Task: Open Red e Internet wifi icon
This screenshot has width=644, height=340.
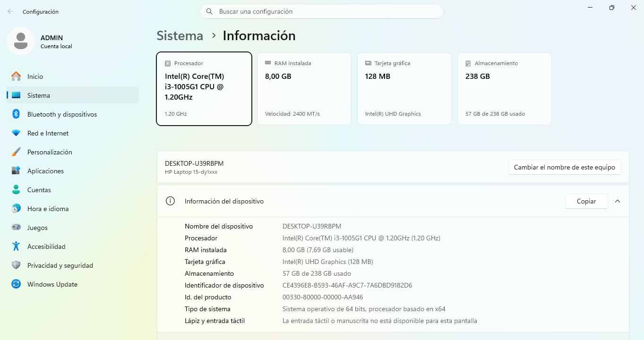Action: [x=16, y=133]
